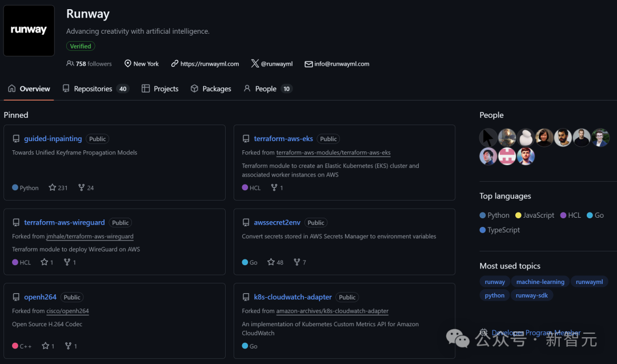This screenshot has width=617, height=364.
Task: Click the mail envelope icon
Action: (x=308, y=64)
